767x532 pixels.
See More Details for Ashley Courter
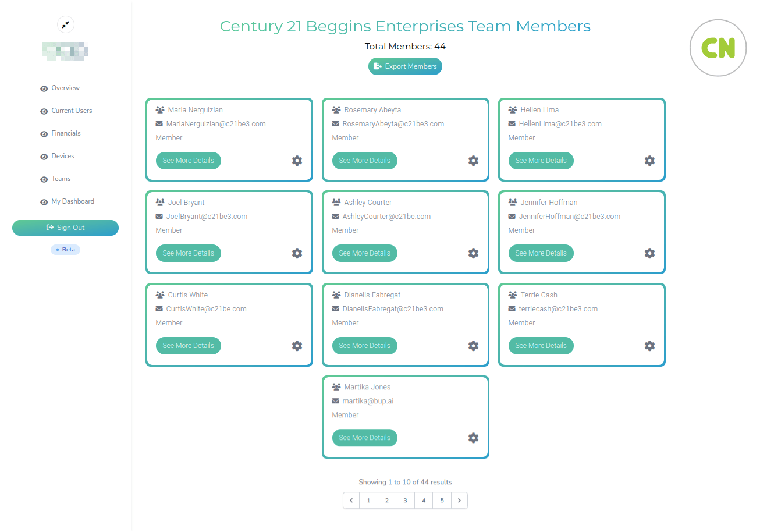click(364, 253)
